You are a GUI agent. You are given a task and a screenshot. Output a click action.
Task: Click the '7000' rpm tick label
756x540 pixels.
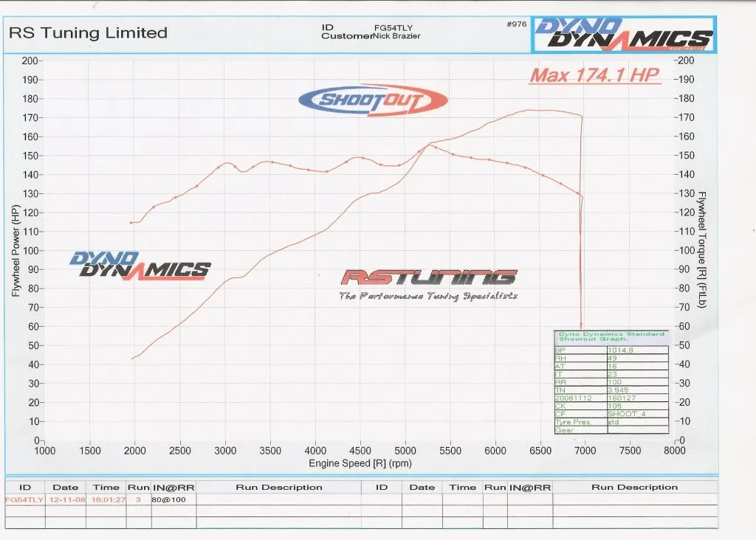[585, 451]
